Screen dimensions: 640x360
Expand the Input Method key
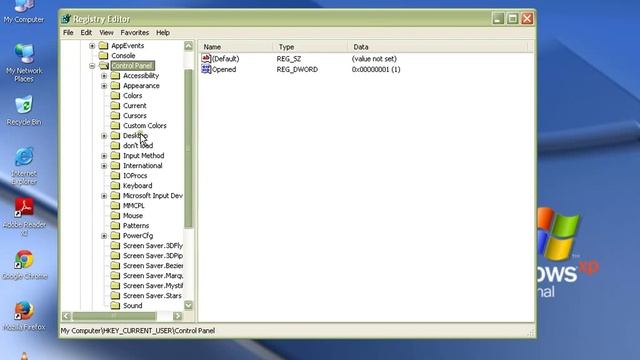[x=104, y=156]
